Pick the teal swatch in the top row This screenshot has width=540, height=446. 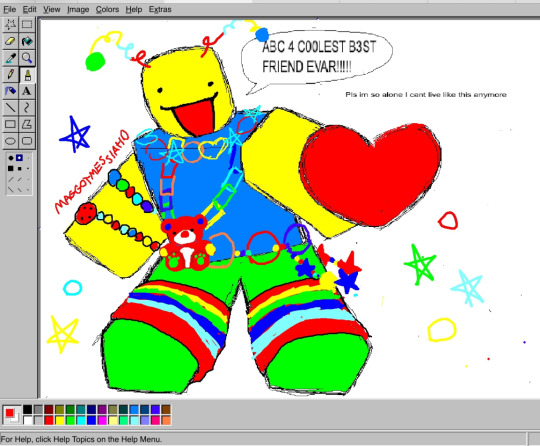point(81,409)
